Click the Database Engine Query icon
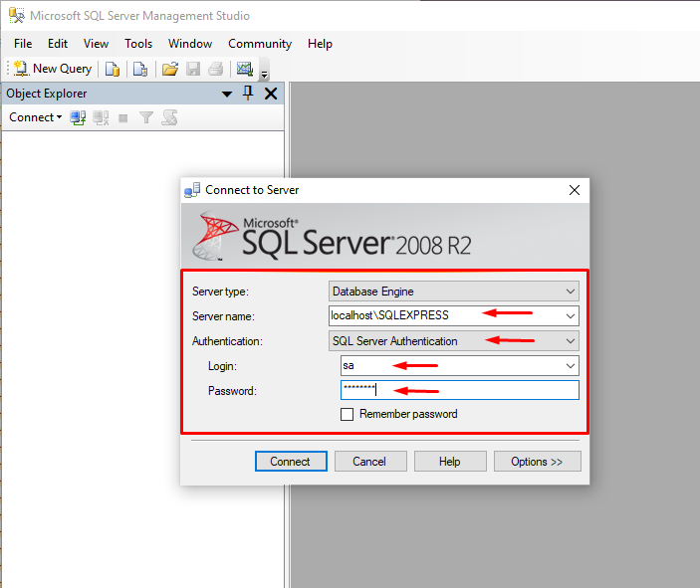 (113, 70)
